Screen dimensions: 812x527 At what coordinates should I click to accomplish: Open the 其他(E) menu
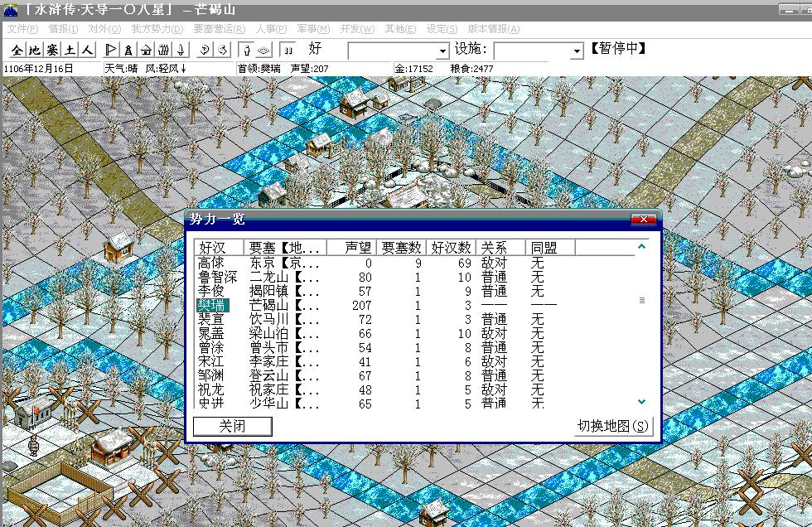(400, 29)
